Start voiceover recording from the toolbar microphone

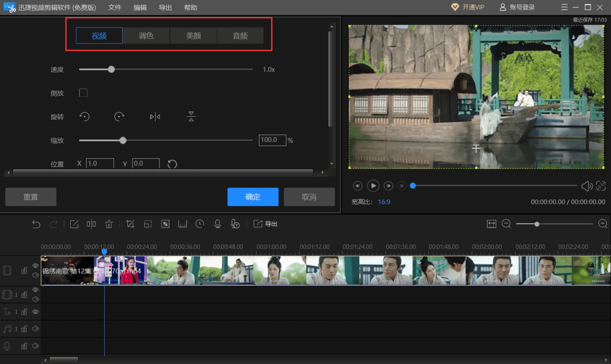[x=217, y=224]
